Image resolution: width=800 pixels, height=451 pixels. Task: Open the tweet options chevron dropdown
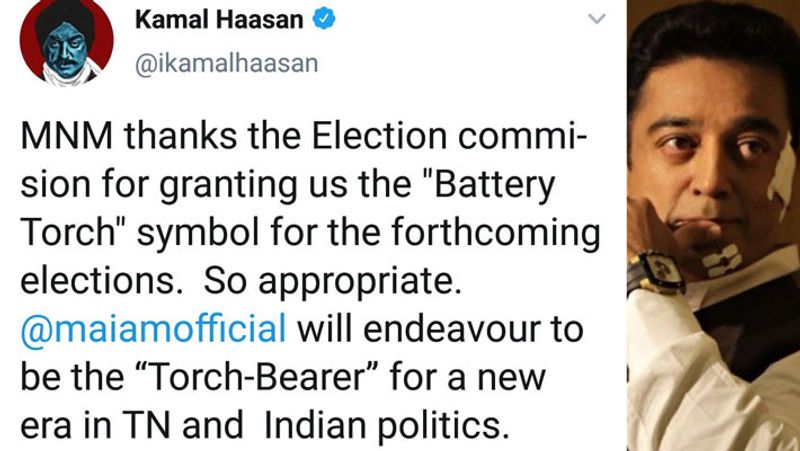[x=596, y=19]
